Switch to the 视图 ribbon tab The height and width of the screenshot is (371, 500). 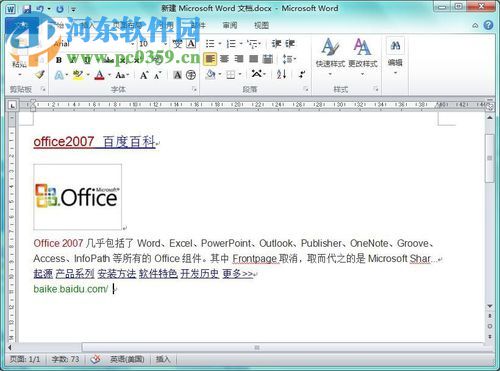click(261, 25)
